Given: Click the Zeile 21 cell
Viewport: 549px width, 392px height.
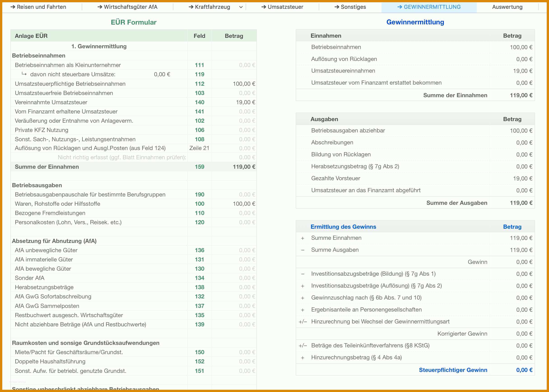Looking at the screenshot, I should click(x=199, y=148).
